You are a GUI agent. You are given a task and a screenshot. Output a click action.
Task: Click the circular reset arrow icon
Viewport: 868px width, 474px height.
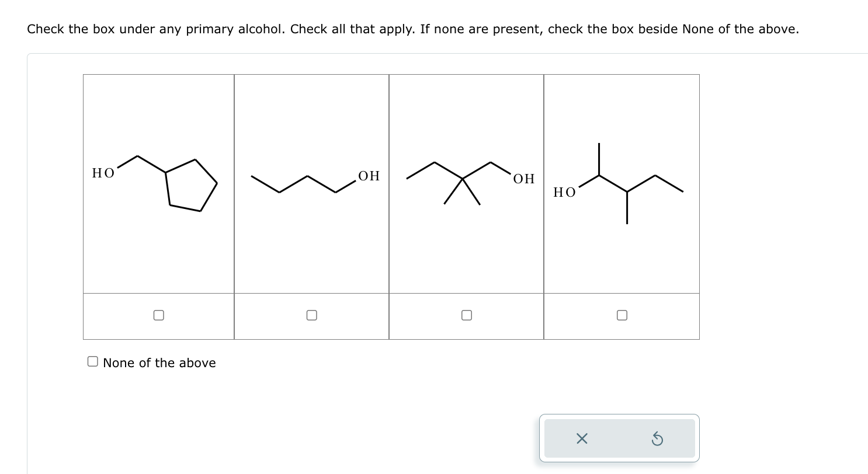click(x=657, y=438)
